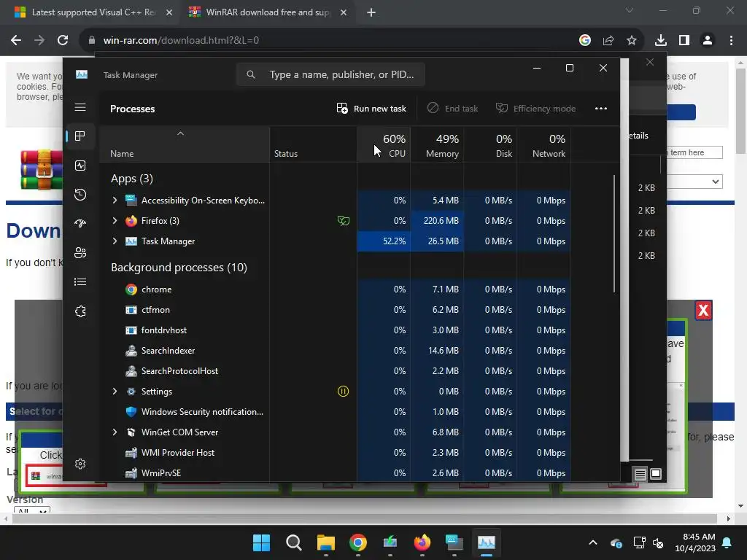Toggle Chrome side panel icon
Viewport: 747px width, 560px height.
(684, 41)
